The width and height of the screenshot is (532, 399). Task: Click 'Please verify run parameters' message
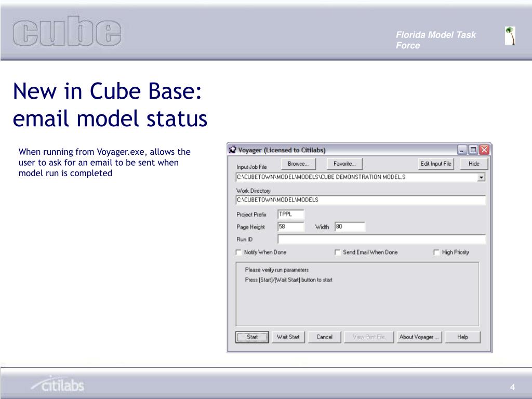(277, 270)
